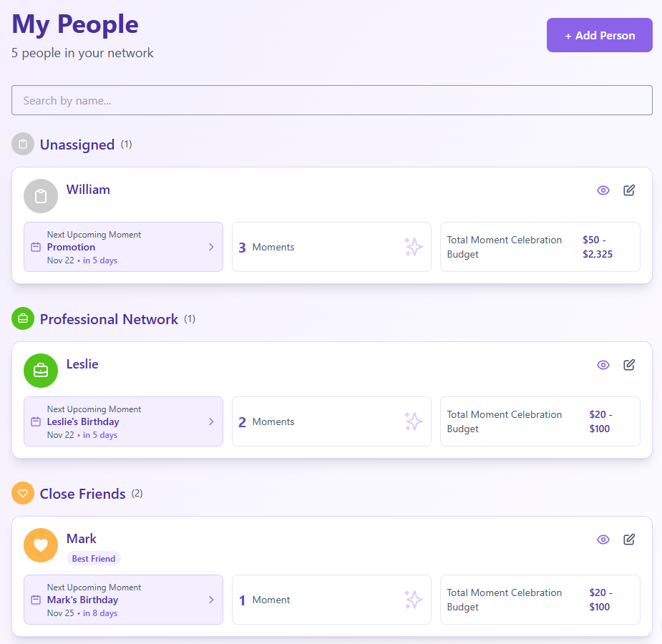This screenshot has height=644, width=662.
Task: Open Mark's name link
Action: (x=82, y=539)
